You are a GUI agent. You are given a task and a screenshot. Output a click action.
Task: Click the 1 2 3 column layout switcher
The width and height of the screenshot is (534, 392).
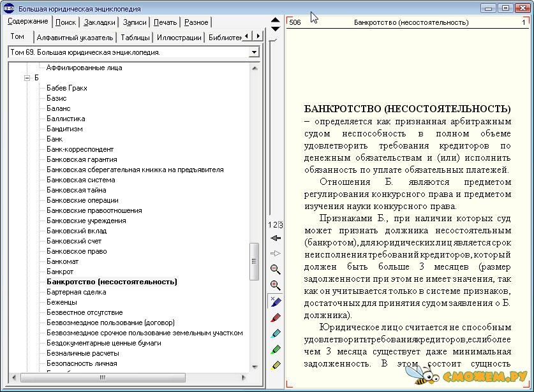[x=276, y=225]
